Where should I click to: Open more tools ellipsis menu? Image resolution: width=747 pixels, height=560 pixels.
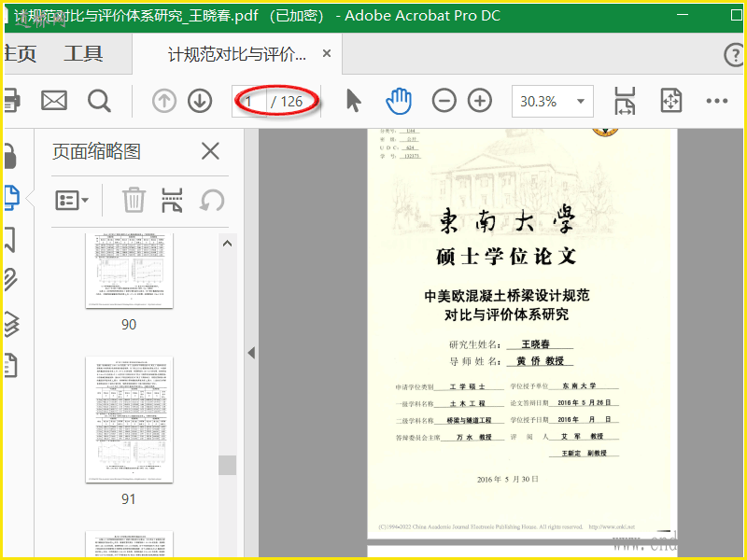point(716,101)
